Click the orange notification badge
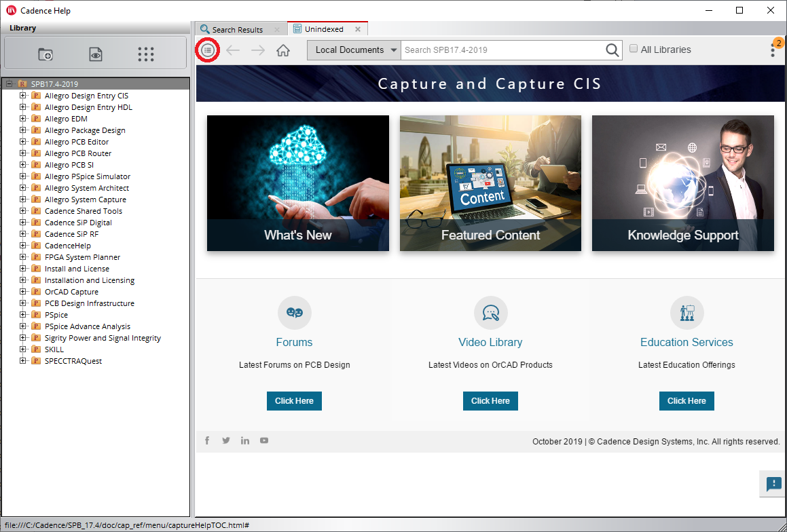Screen dimensions: 787x532 [778, 43]
